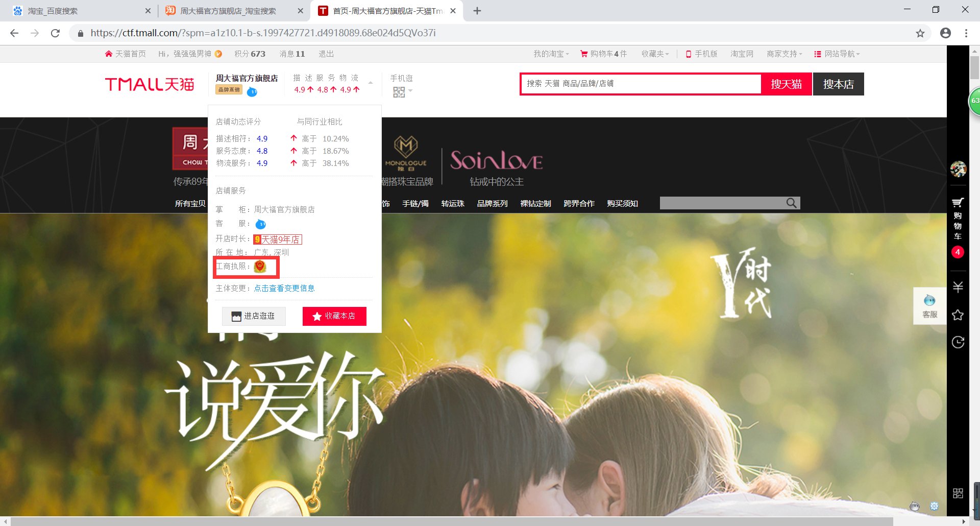The height and width of the screenshot is (526, 980).
Task: Click the browsing history clock icon in right sidebar
Action: point(958,342)
